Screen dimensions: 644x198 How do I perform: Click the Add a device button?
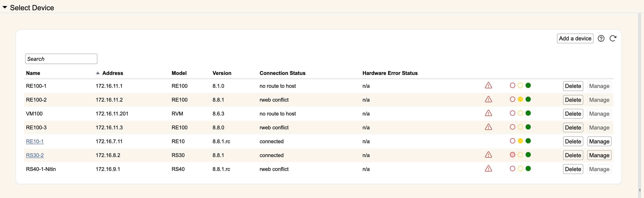(575, 38)
